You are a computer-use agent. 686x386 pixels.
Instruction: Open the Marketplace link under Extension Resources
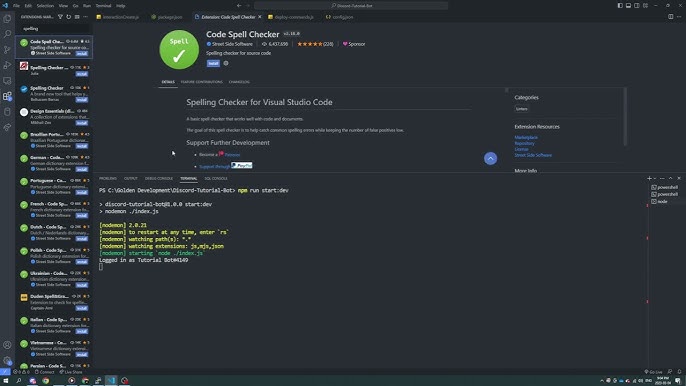pyautogui.click(x=526, y=137)
